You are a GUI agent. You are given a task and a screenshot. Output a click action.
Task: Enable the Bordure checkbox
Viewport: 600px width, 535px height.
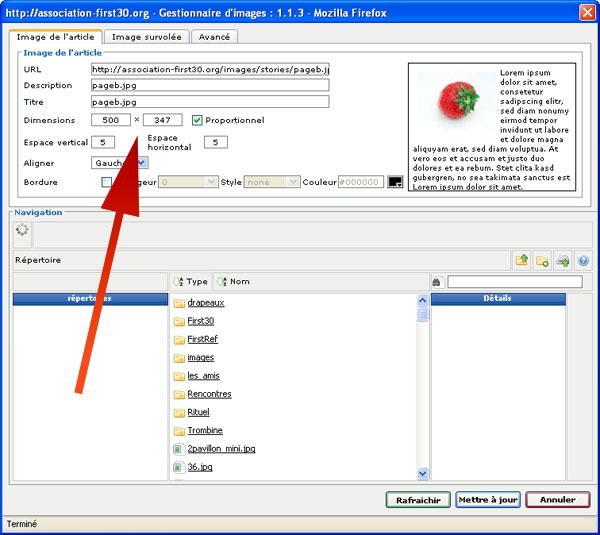(107, 182)
